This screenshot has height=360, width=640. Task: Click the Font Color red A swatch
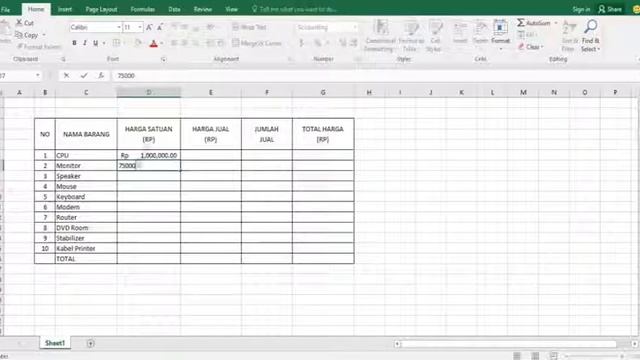[153, 43]
